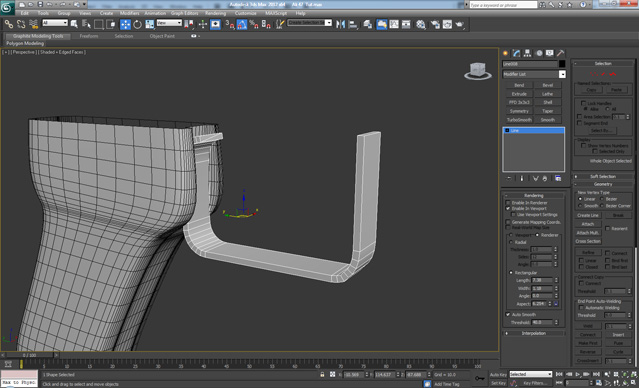Click the Select by Name icon
This screenshot has height=388, width=639.
[x=86, y=24]
